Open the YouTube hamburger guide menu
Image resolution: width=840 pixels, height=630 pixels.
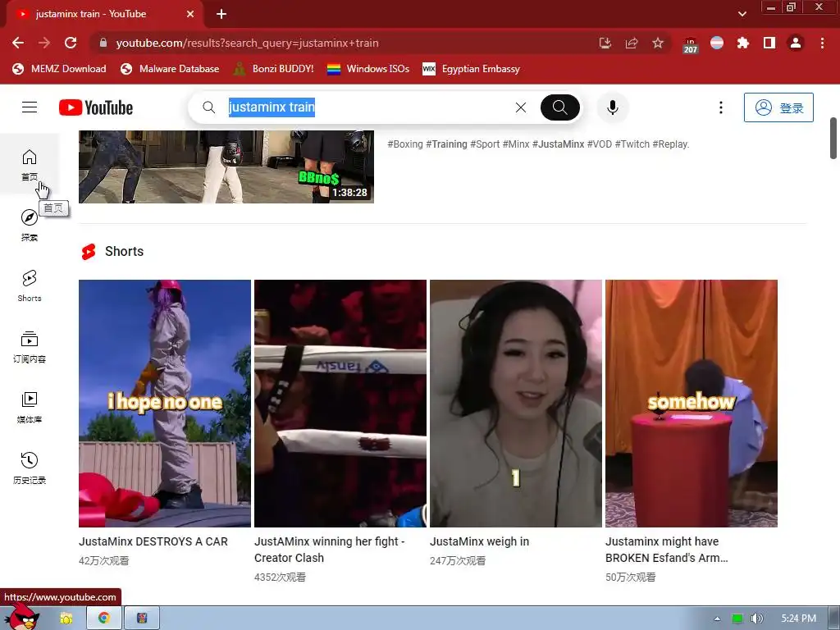coord(30,107)
